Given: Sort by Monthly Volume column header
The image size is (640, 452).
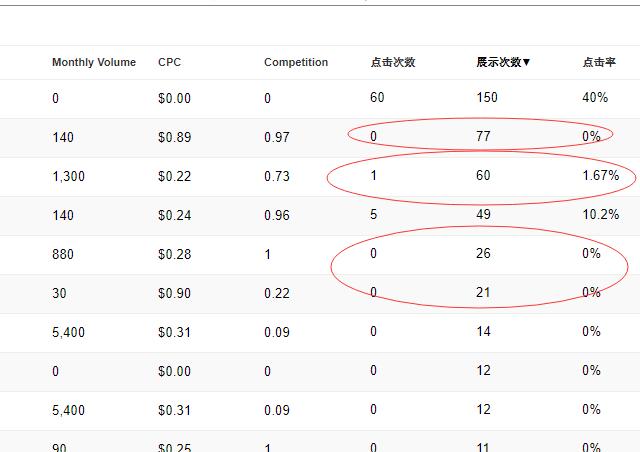Looking at the screenshot, I should (94, 62).
